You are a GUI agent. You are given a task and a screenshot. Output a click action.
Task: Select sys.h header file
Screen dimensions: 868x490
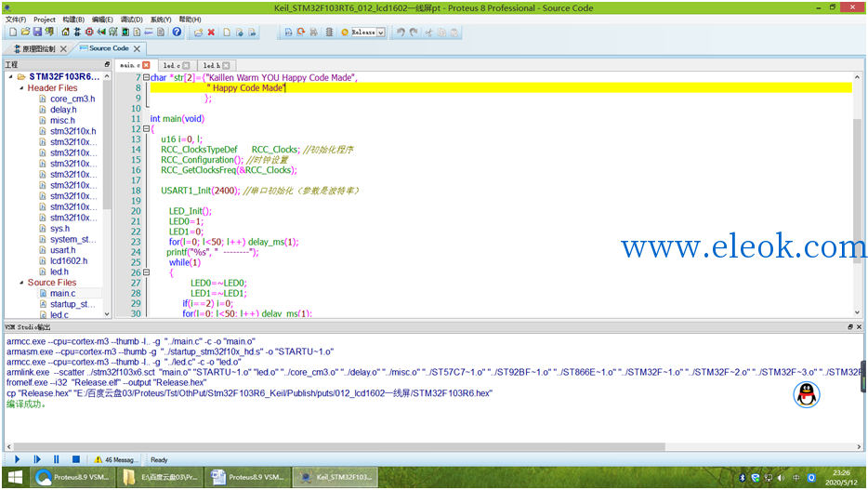pos(59,228)
